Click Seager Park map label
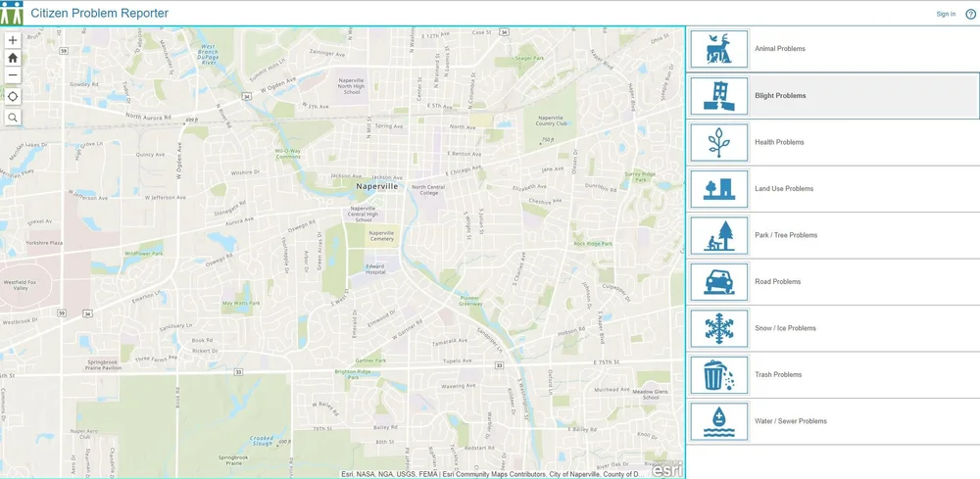 click(529, 58)
